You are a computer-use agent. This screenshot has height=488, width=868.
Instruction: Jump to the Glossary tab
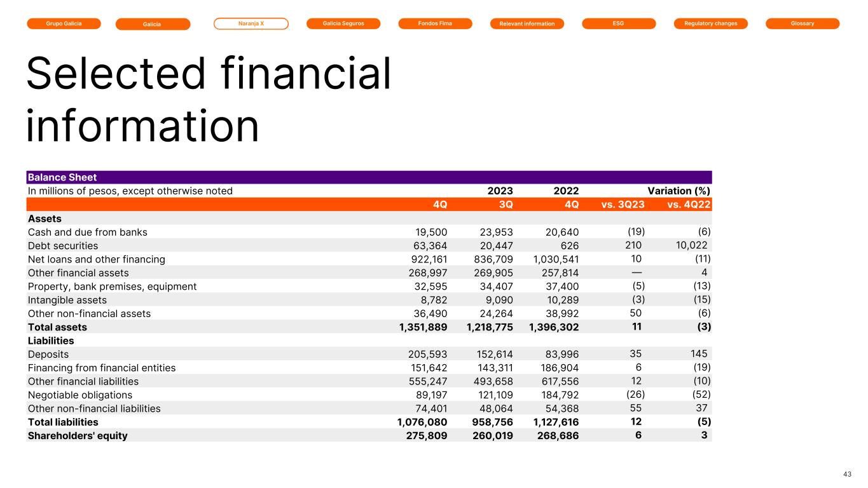pos(802,24)
